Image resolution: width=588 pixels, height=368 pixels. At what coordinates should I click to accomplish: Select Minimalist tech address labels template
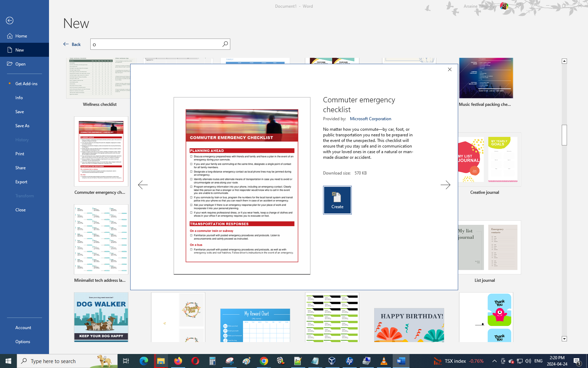click(x=101, y=240)
